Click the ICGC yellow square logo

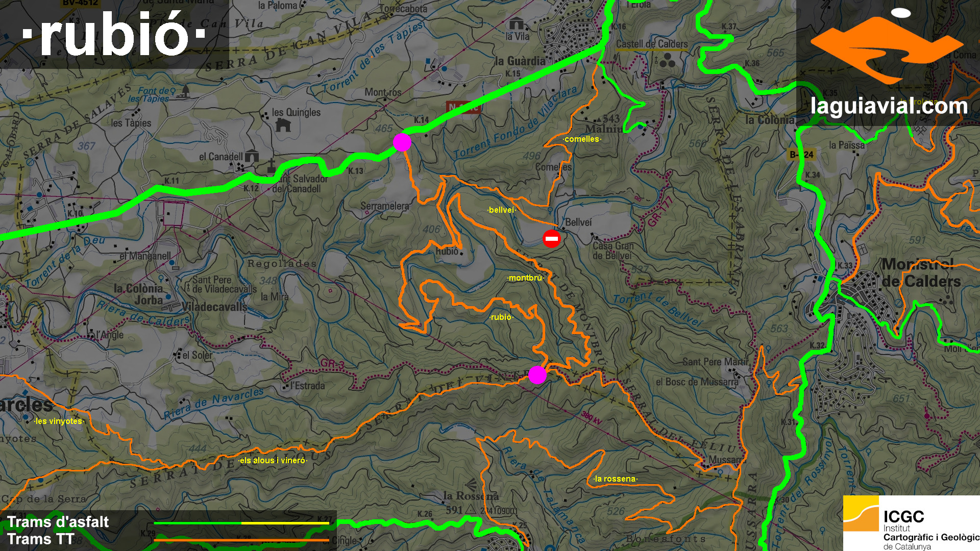[861, 514]
